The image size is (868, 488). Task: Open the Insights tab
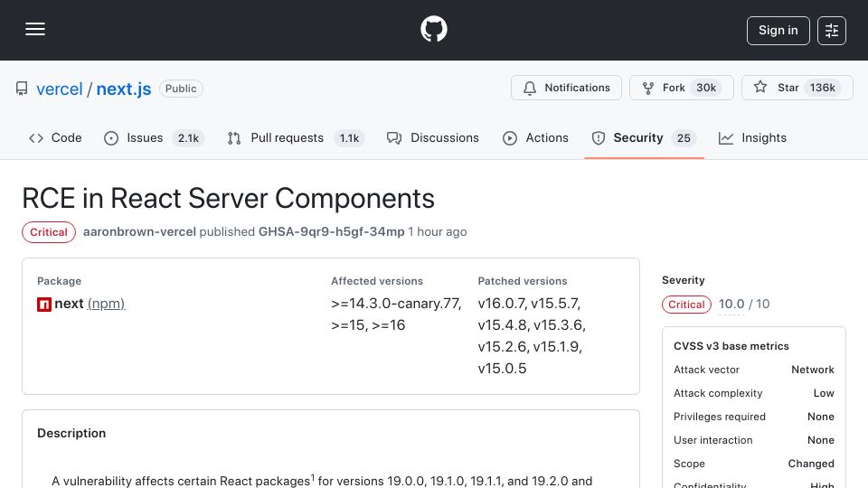coord(752,137)
